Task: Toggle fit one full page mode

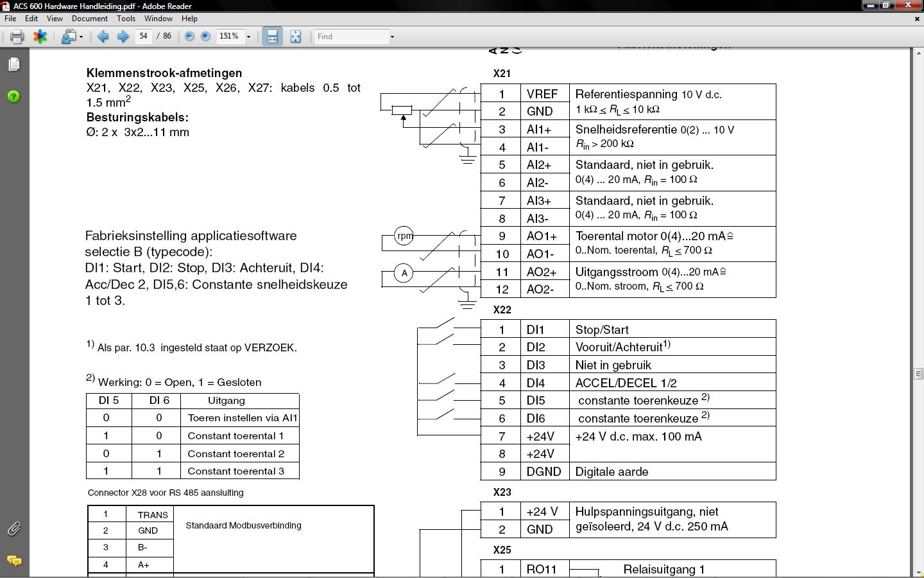Action: pos(295,37)
